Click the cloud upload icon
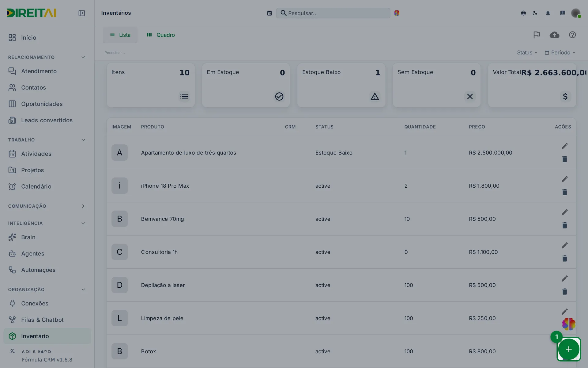The width and height of the screenshot is (588, 368). [x=554, y=35]
